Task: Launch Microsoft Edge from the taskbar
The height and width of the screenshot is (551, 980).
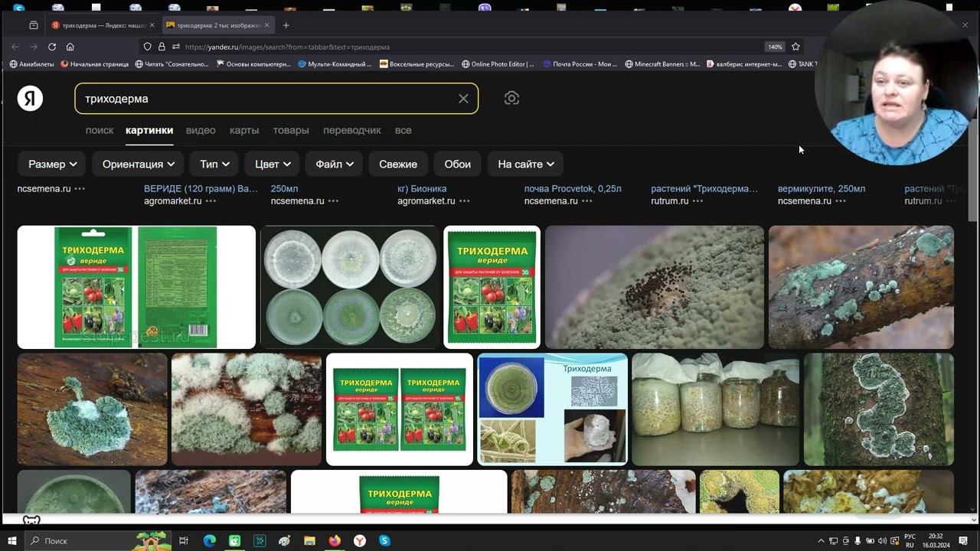Action: (209, 541)
